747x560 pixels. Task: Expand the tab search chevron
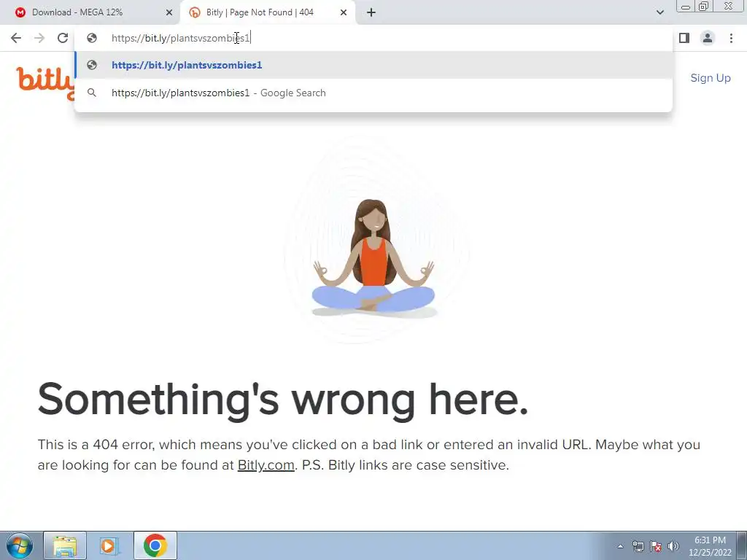pyautogui.click(x=659, y=13)
